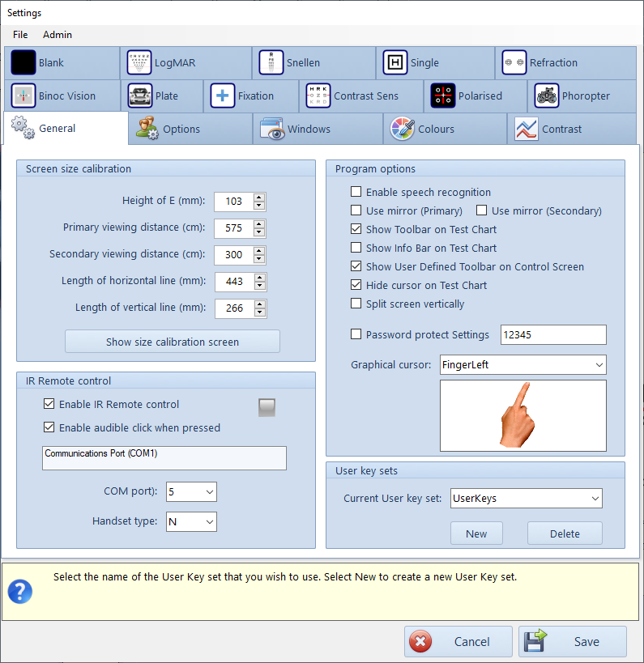Increase the Height of E value
Image resolution: width=644 pixels, height=663 pixels.
click(259, 198)
